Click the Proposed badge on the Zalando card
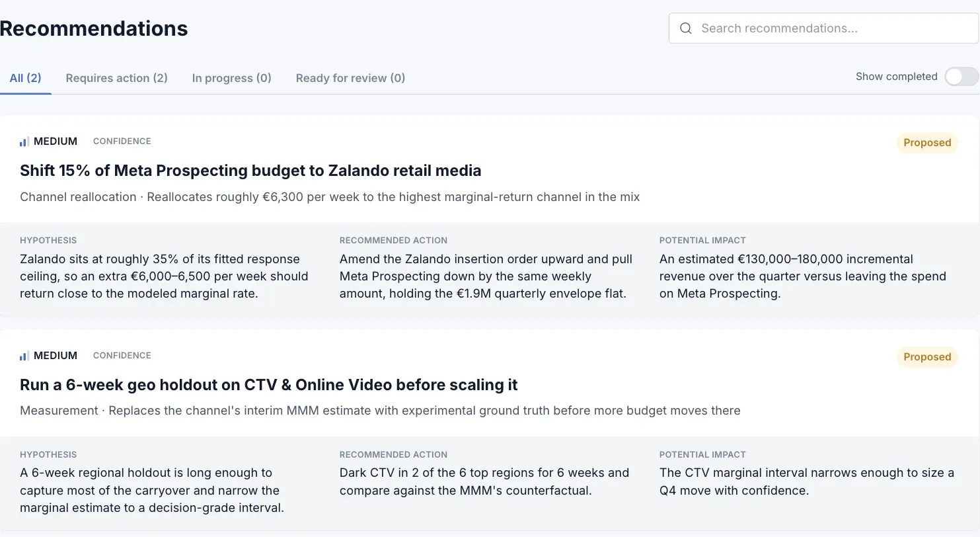 pyautogui.click(x=927, y=143)
